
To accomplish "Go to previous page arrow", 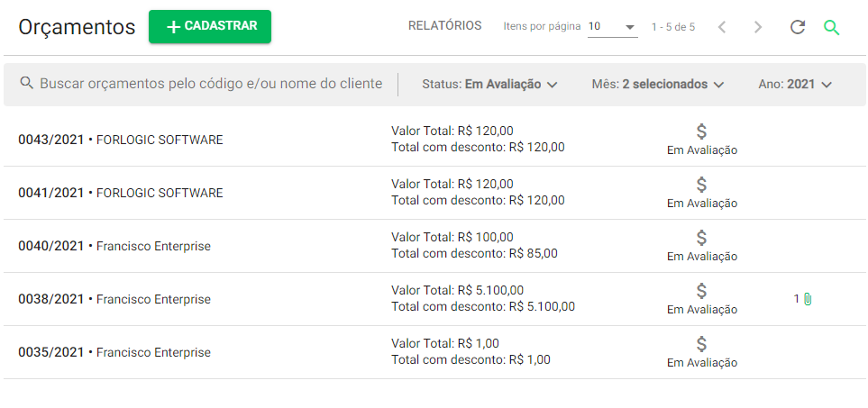I will [722, 26].
